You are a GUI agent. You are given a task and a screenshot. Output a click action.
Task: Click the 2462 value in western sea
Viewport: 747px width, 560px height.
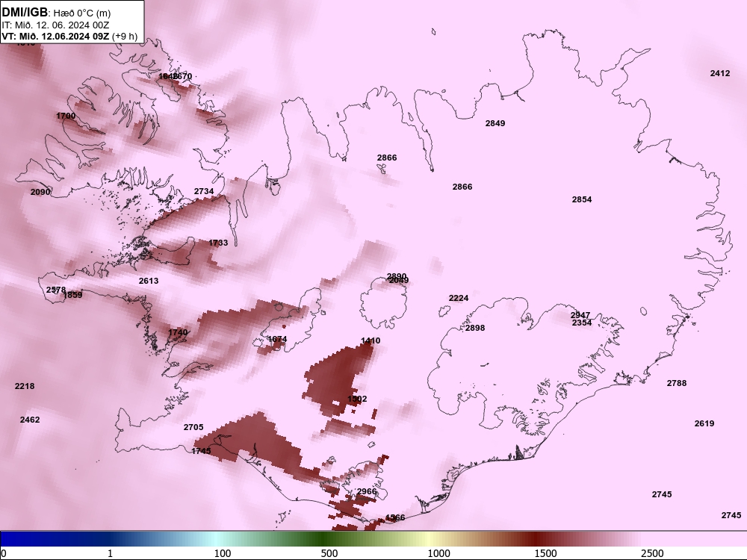click(x=30, y=420)
